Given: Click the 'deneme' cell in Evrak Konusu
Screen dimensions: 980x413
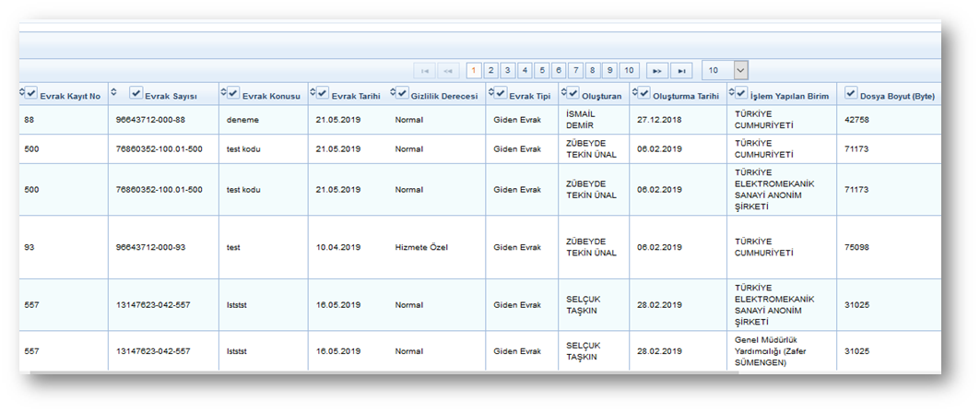Looking at the screenshot, I should tap(243, 120).
